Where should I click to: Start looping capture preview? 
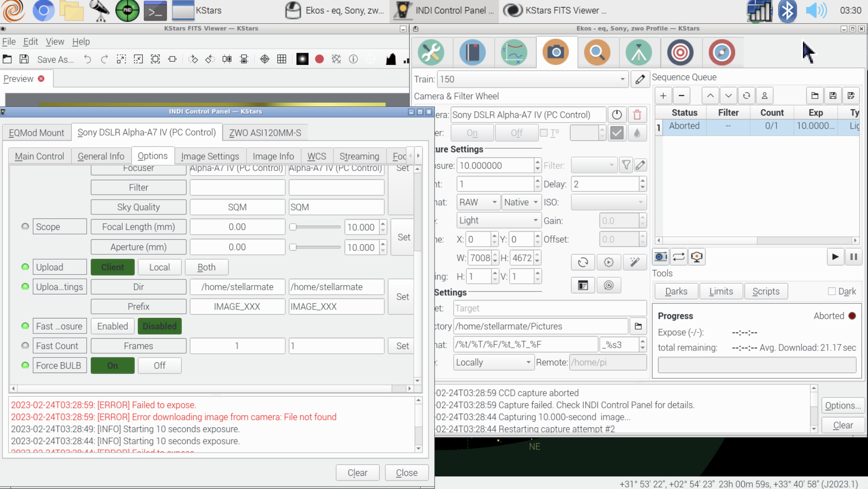coord(678,257)
